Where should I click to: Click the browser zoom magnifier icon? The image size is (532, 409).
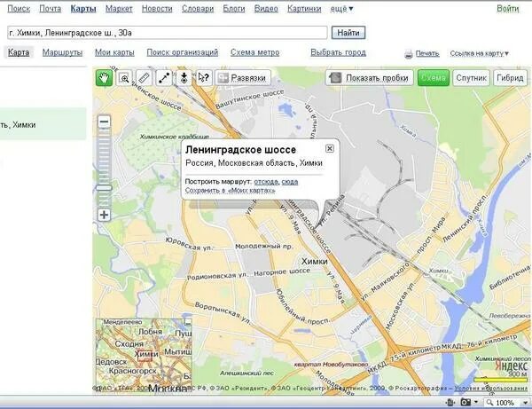489,403
